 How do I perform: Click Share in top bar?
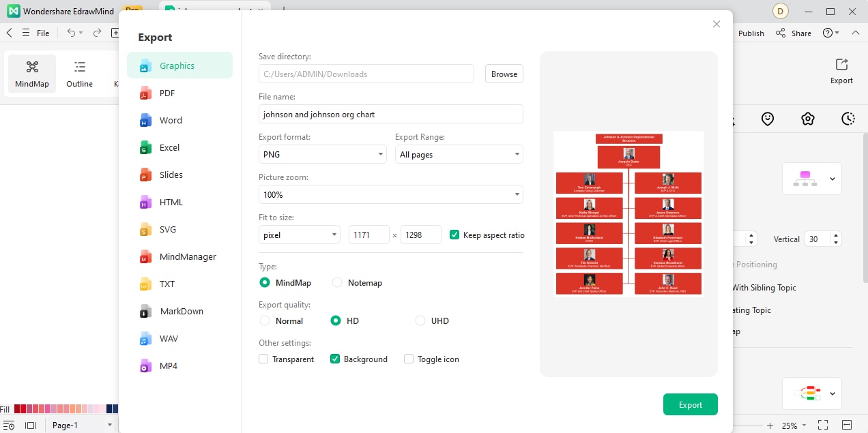click(x=794, y=33)
